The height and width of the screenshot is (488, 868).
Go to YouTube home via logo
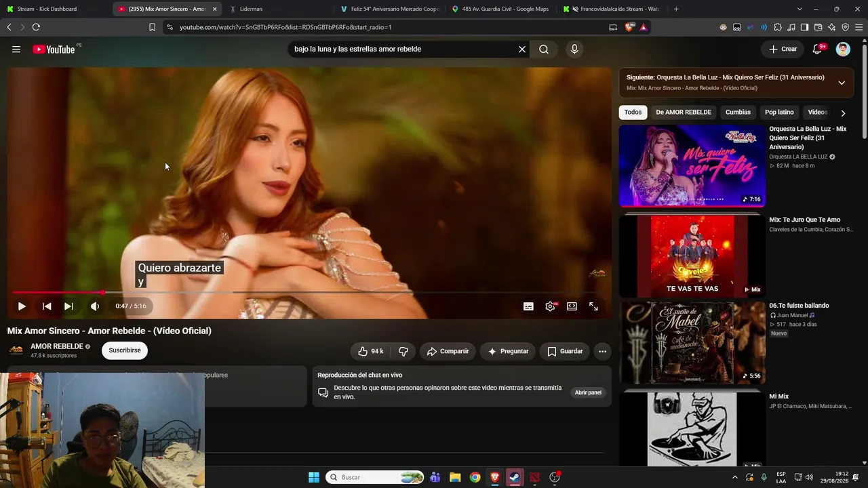click(54, 49)
